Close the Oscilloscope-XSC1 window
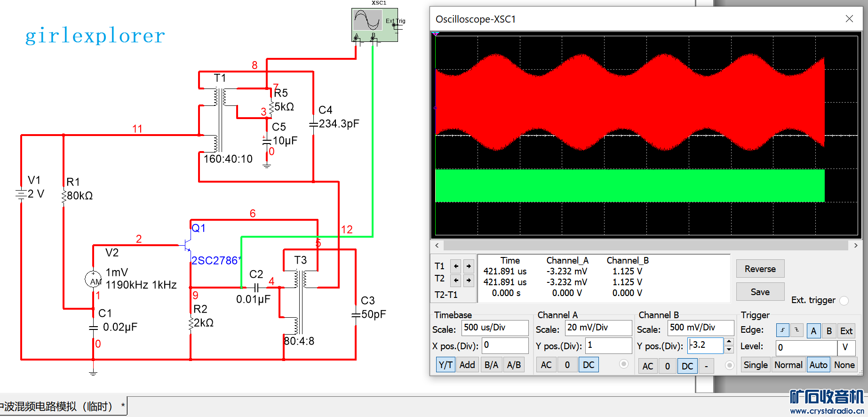The height and width of the screenshot is (417, 868). pos(849,19)
